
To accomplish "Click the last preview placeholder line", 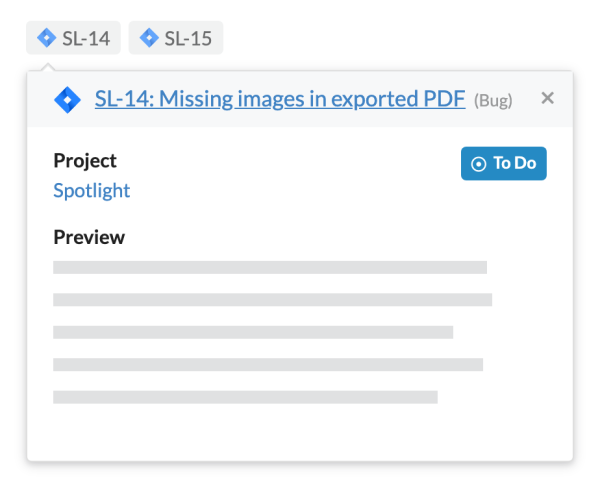I will click(x=245, y=397).
